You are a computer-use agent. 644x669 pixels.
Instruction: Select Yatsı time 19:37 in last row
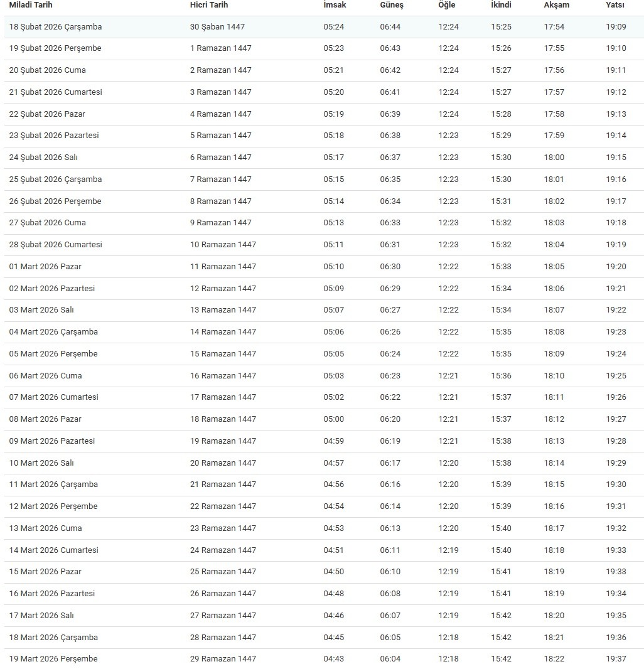point(616,659)
